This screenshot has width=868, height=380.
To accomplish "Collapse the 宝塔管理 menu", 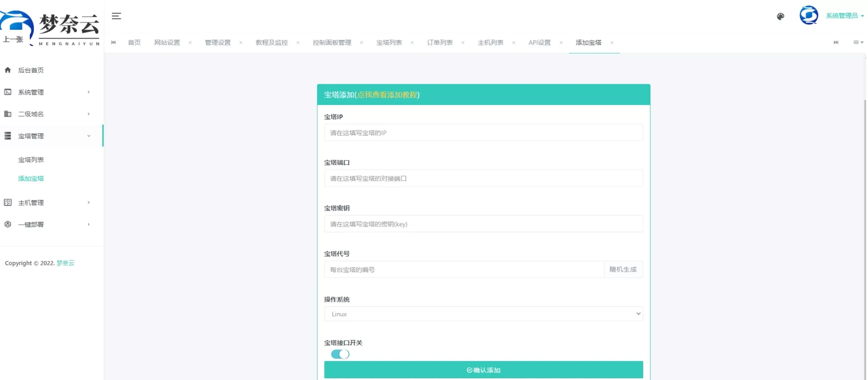I will click(x=89, y=136).
